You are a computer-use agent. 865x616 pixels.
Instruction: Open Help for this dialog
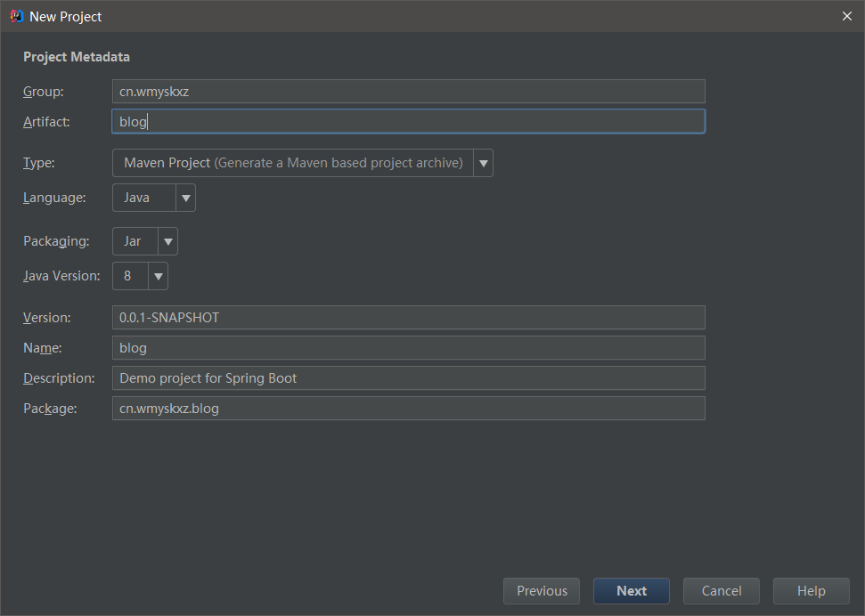click(812, 591)
